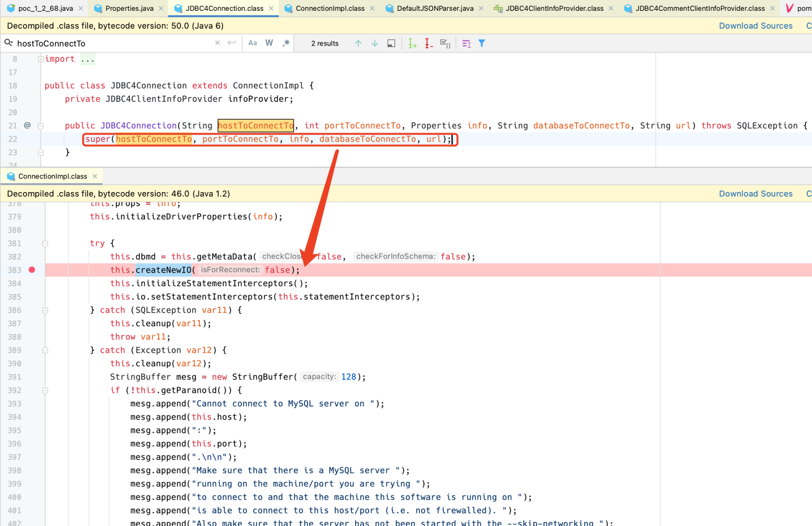Jump to next occurrence with down arrow

click(x=375, y=43)
